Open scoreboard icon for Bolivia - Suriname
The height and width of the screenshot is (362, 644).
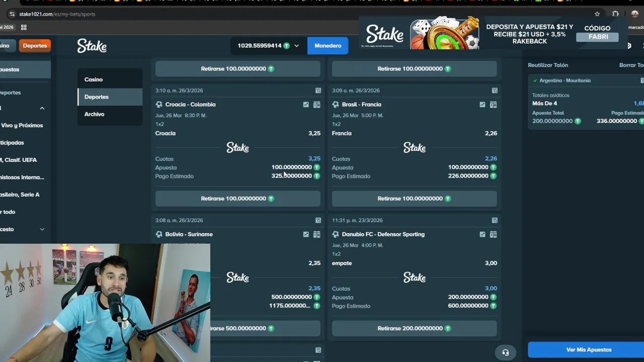click(316, 234)
